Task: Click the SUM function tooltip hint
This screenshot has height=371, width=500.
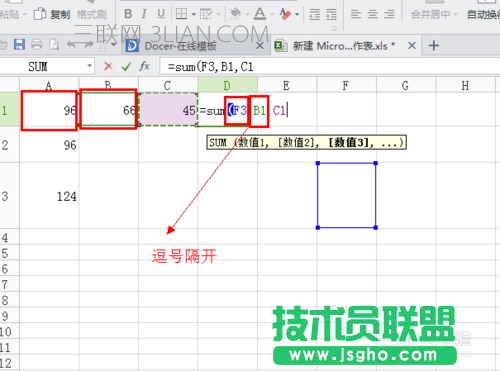Action: pos(306,143)
